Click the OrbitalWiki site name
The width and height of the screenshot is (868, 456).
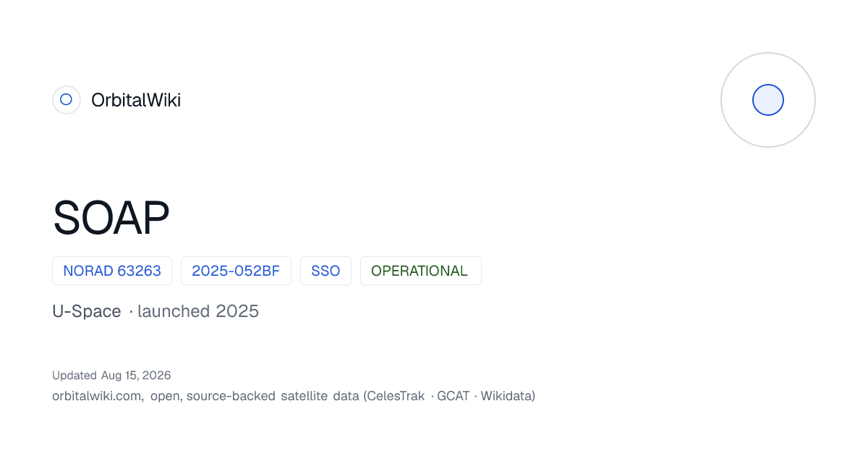tap(136, 100)
